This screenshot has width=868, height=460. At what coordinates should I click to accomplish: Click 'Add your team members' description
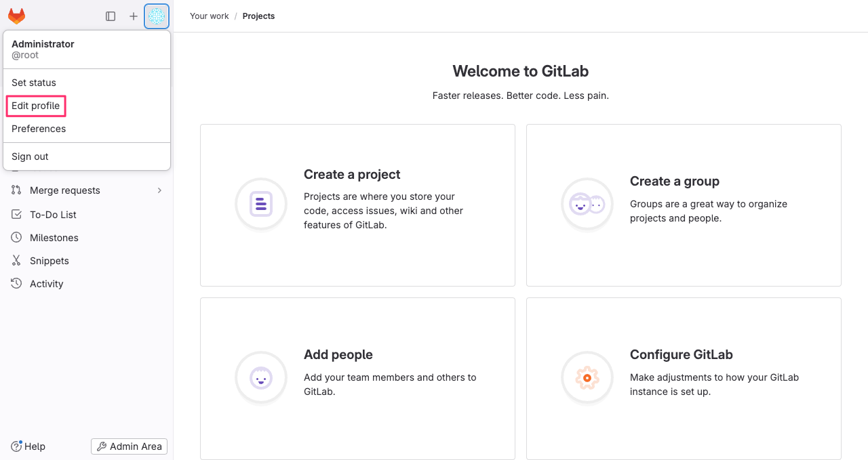pos(390,384)
